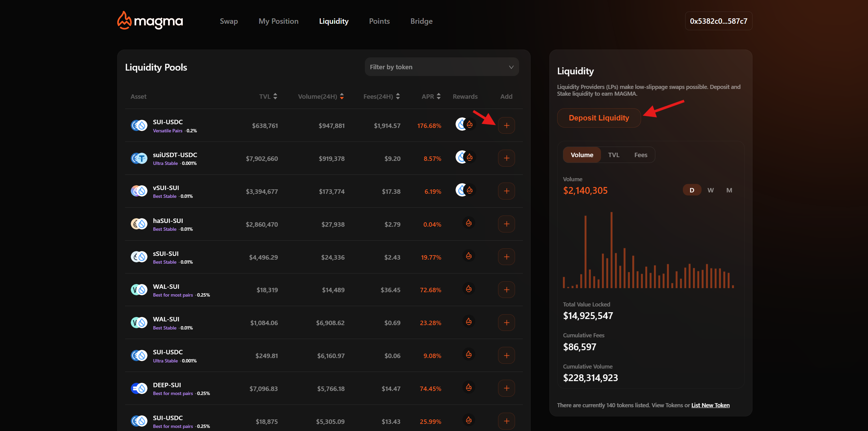The height and width of the screenshot is (431, 868).
Task: Click the Rewards column header
Action: coord(465,97)
